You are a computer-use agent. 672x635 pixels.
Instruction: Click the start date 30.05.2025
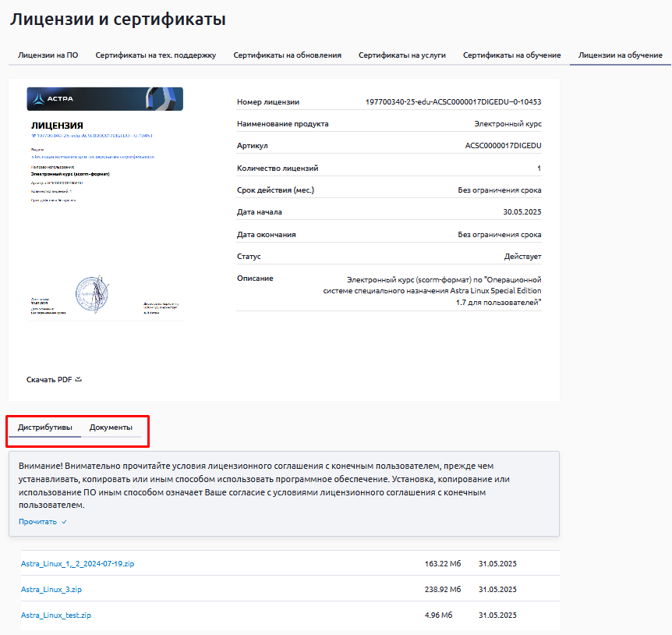[x=522, y=212]
